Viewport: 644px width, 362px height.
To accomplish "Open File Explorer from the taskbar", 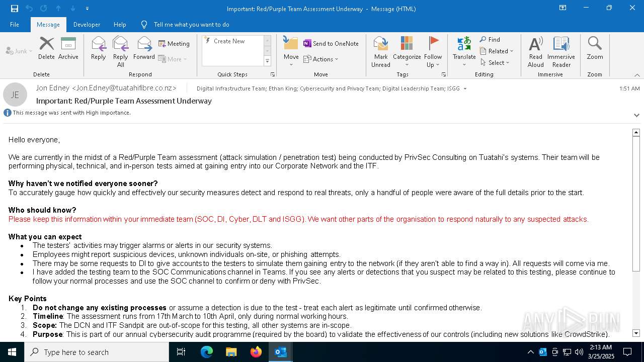I will [231, 352].
